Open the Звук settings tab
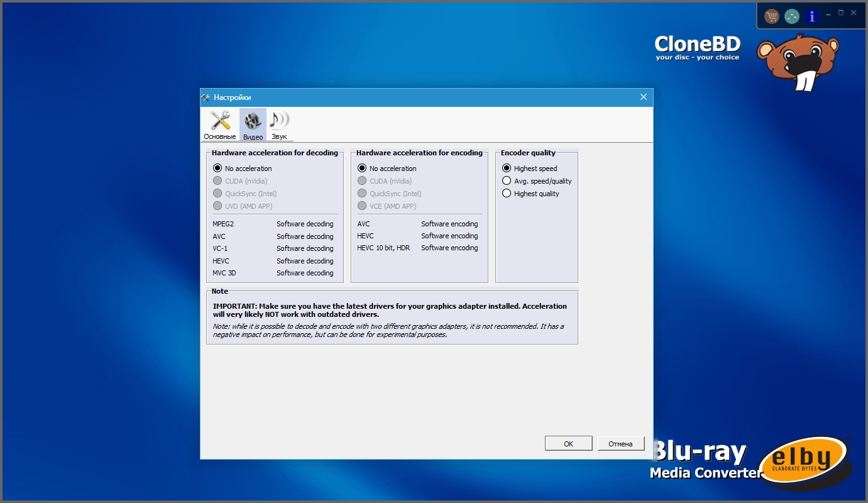The height and width of the screenshot is (503, 868). point(279,125)
